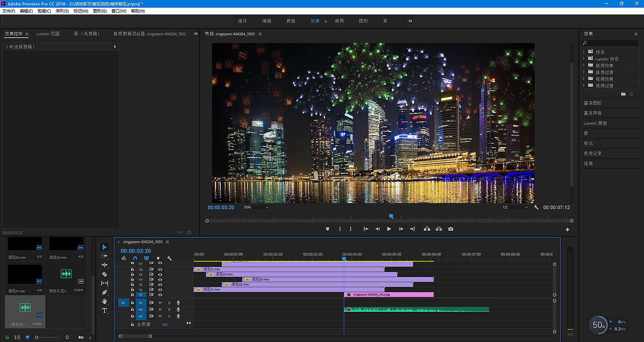Screen dimensions: 644x342
Task: Expand the 视频效果 folder
Action: coord(585,79)
